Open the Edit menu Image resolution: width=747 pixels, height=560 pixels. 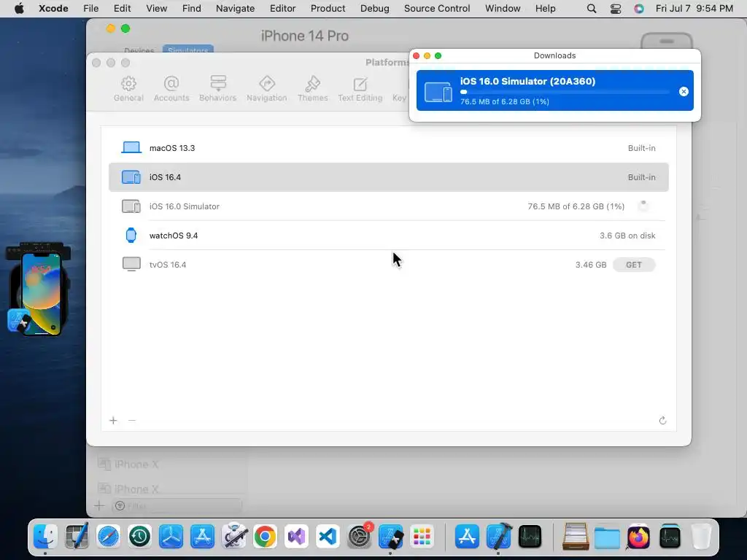[x=122, y=9]
